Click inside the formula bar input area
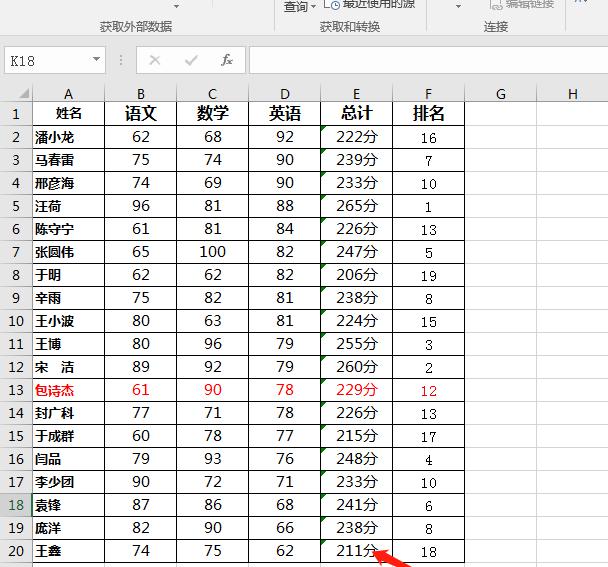Viewport: 608px width, 567px height. click(428, 60)
